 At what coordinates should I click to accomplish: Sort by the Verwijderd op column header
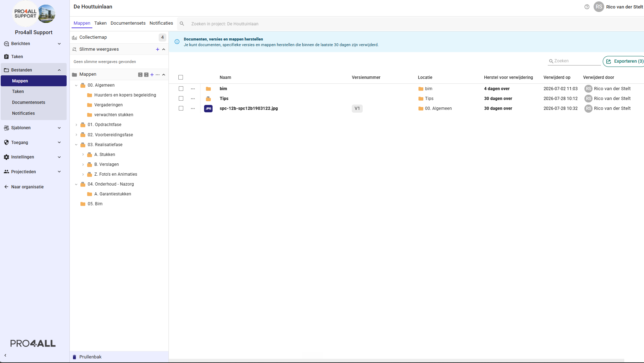tap(557, 77)
